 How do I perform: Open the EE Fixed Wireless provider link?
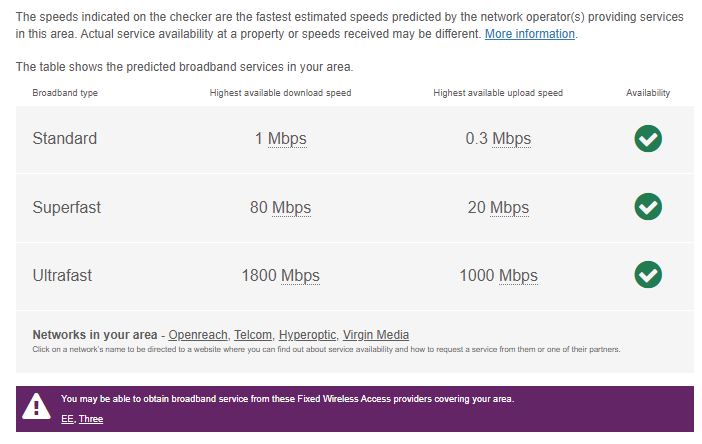[x=67, y=418]
